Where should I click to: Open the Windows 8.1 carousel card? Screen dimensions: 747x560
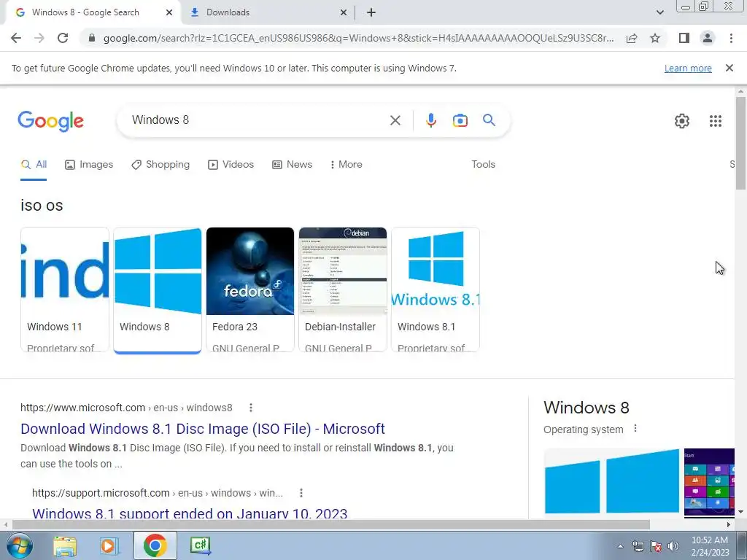coord(436,289)
